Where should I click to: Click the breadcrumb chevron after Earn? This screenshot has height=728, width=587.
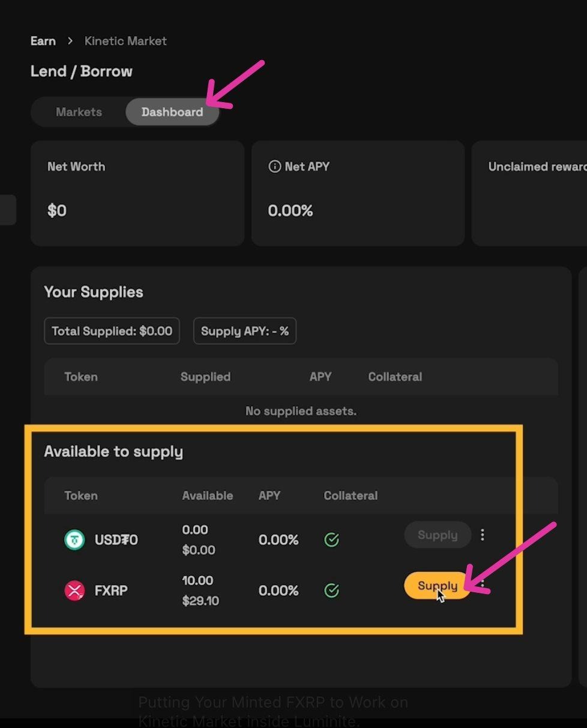tap(70, 41)
